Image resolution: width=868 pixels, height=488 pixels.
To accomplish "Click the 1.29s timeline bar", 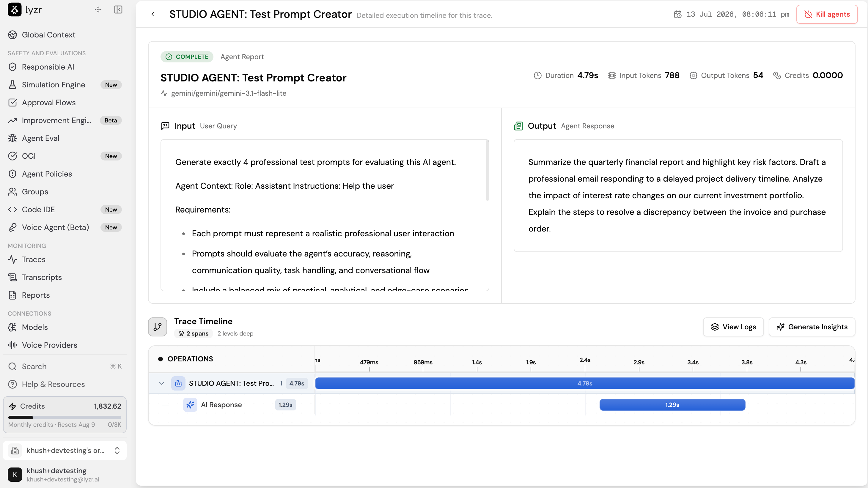I will (x=672, y=404).
